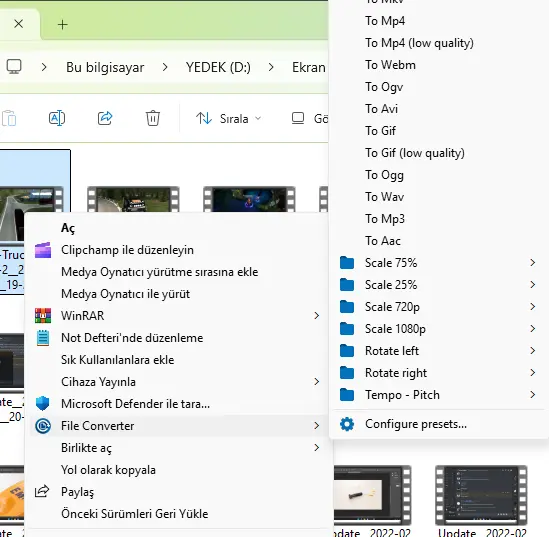Click YEDEK (D:) in breadcrumb path
This screenshot has width=549, height=537.
tap(218, 67)
